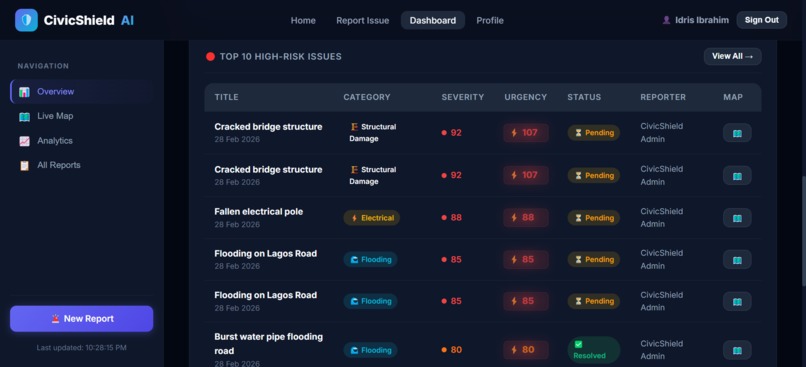Click the Analytics graph icon in sidebar
The image size is (806, 367).
tap(24, 141)
